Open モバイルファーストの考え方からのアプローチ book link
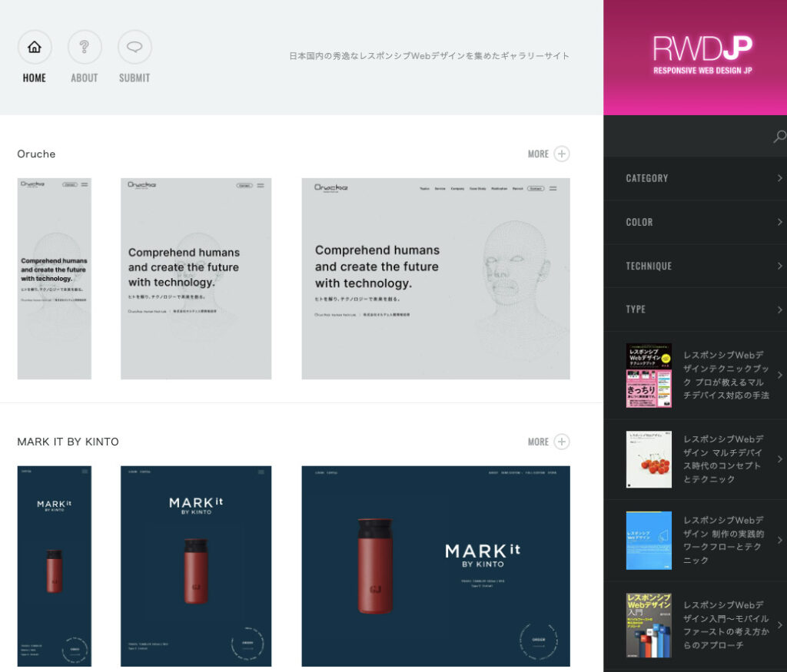The image size is (787, 672). (726, 625)
